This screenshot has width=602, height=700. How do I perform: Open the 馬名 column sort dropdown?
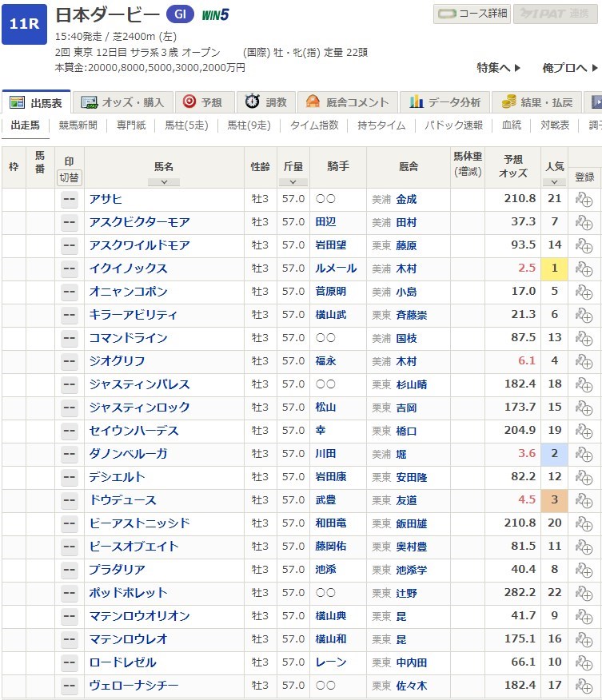164,181
